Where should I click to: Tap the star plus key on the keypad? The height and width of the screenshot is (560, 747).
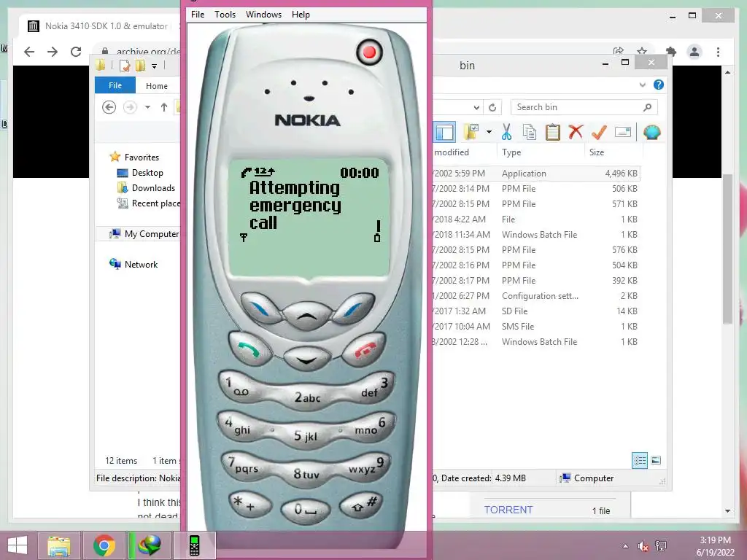[249, 505]
